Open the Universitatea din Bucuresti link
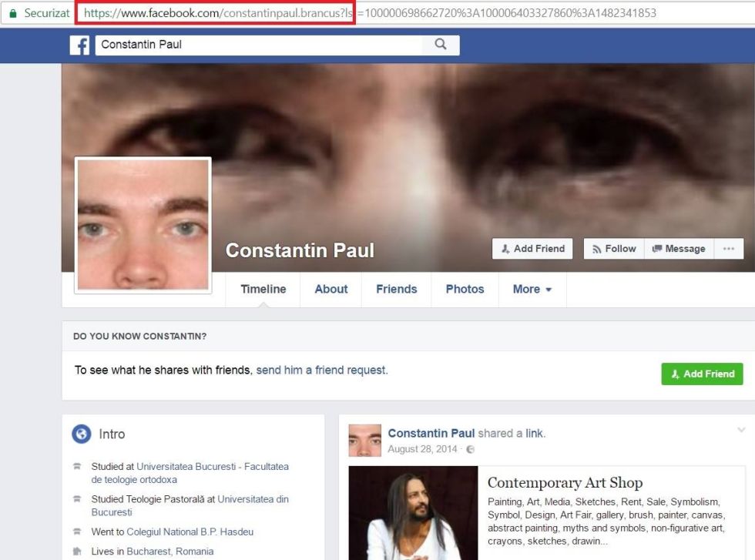Screen dimensions: 755x560 coord(190,505)
